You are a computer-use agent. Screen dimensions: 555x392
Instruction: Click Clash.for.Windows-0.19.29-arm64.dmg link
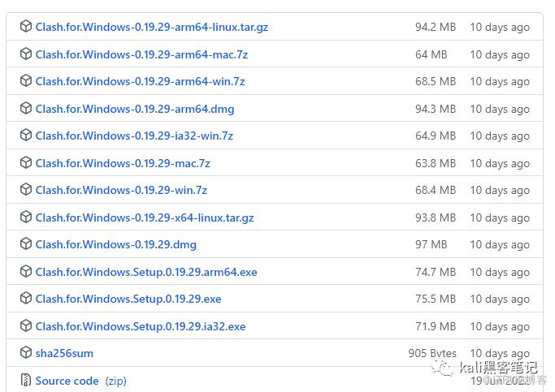coord(135,109)
